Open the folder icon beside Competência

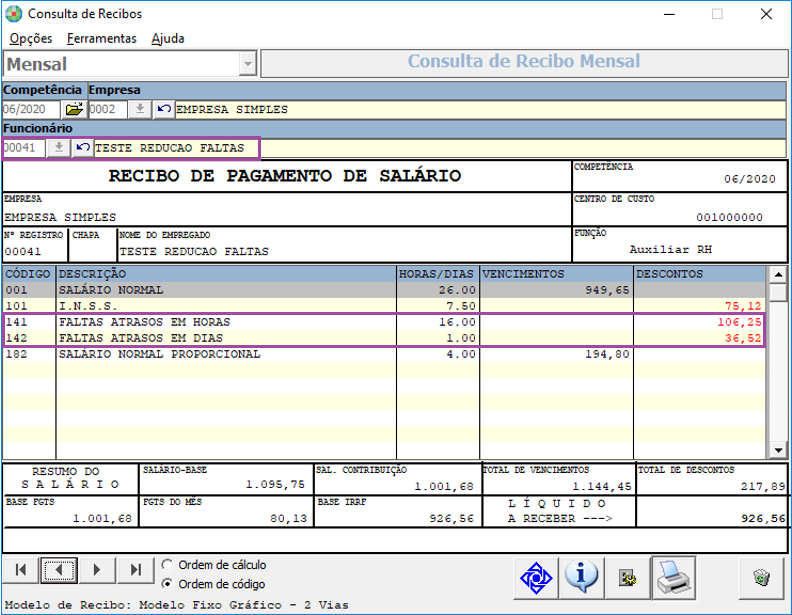click(x=74, y=109)
